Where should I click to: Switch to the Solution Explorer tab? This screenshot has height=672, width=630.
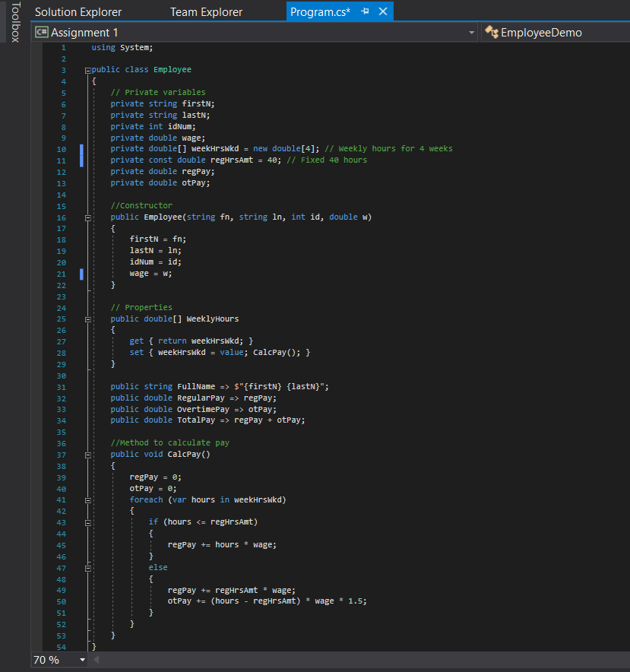tap(77, 11)
